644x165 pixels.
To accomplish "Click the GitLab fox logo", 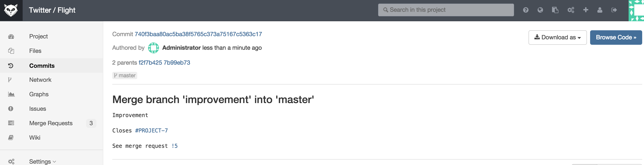I will click(x=11, y=10).
